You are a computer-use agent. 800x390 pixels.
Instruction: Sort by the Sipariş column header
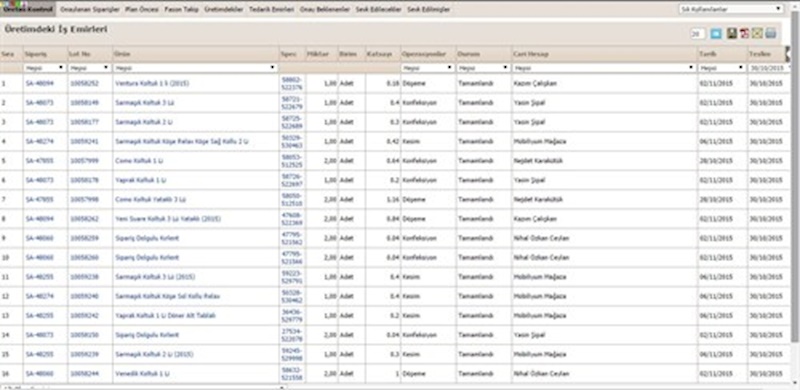[36, 54]
